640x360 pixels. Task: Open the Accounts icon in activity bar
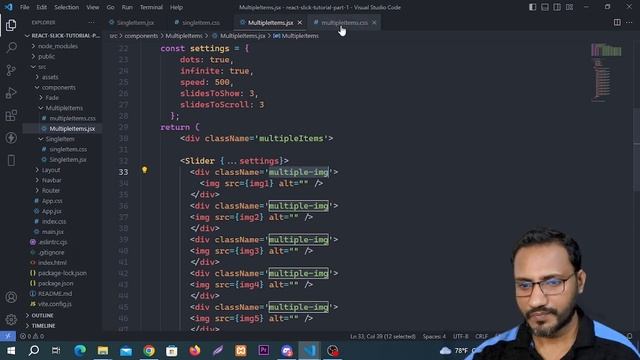click(x=11, y=297)
